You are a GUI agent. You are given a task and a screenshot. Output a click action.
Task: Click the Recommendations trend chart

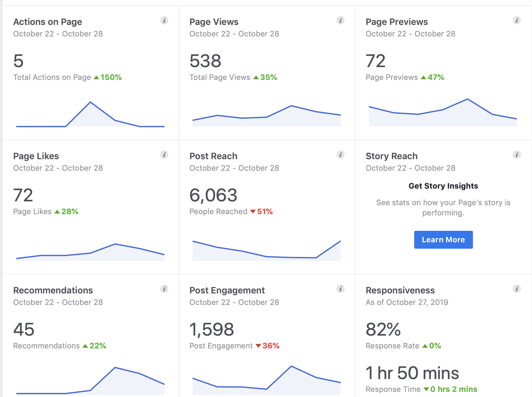[90, 382]
